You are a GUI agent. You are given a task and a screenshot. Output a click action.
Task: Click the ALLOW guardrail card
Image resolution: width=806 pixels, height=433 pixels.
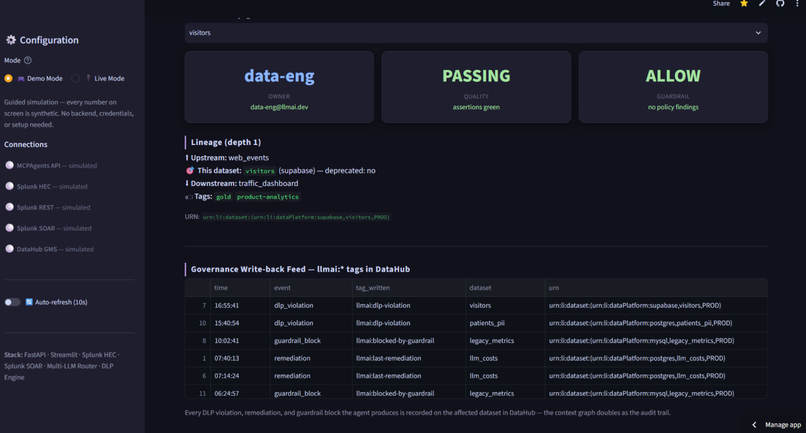(x=673, y=87)
